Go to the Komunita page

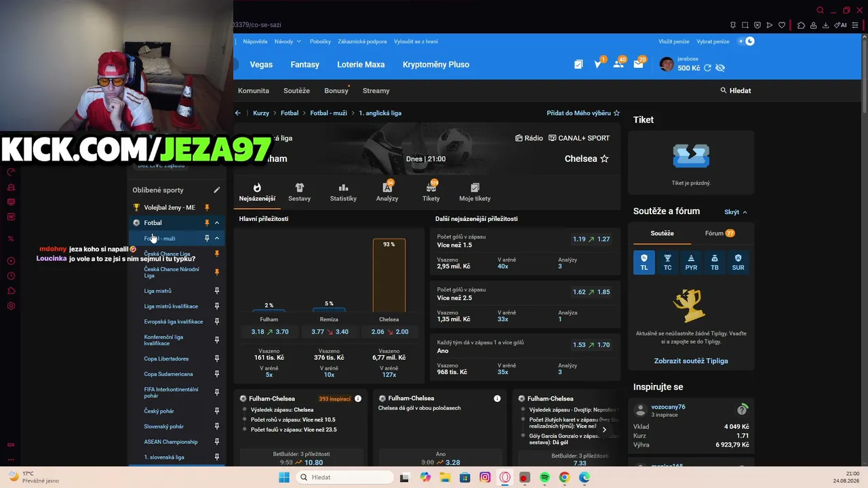[x=254, y=91]
